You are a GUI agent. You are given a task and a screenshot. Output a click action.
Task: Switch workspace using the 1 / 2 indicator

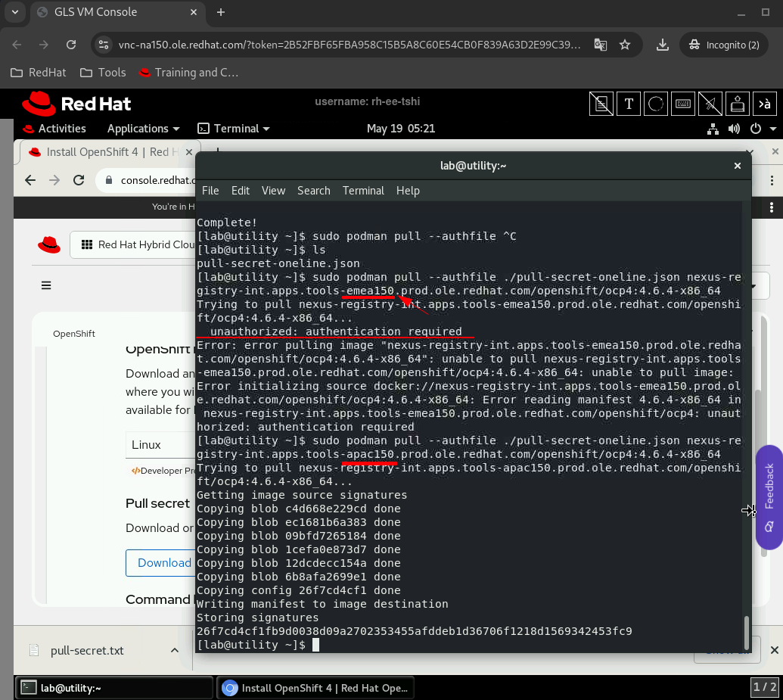click(765, 687)
